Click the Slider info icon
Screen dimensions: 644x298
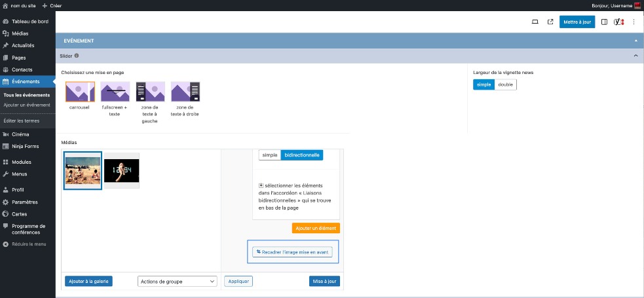click(x=77, y=56)
